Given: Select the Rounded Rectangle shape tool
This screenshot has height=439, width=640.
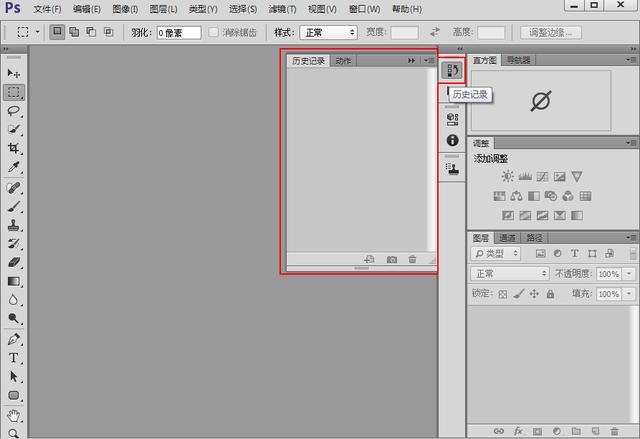Looking at the screenshot, I should click(x=13, y=395).
